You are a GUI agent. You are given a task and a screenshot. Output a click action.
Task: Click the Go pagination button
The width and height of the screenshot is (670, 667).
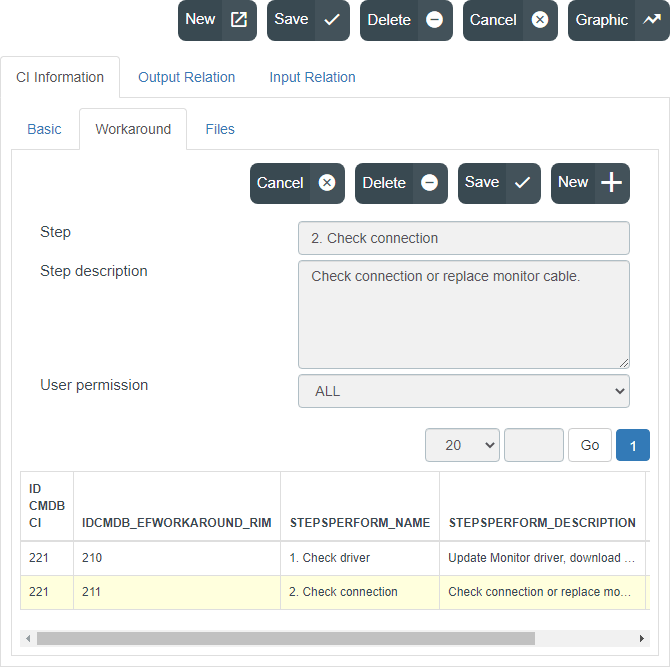590,445
